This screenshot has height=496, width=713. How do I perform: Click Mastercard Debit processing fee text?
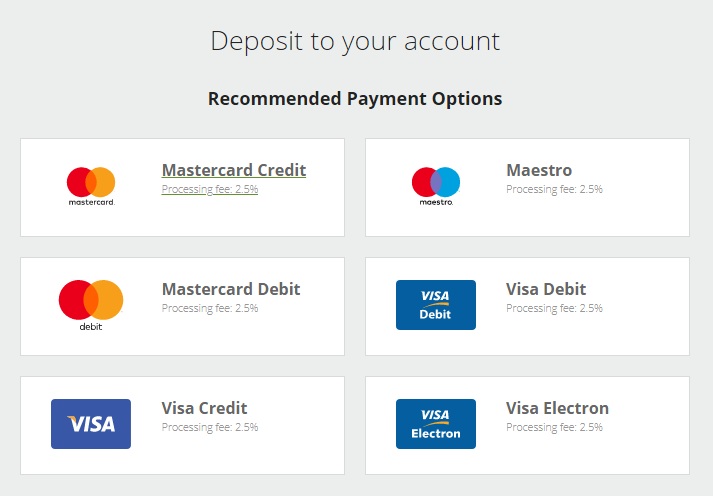point(210,308)
